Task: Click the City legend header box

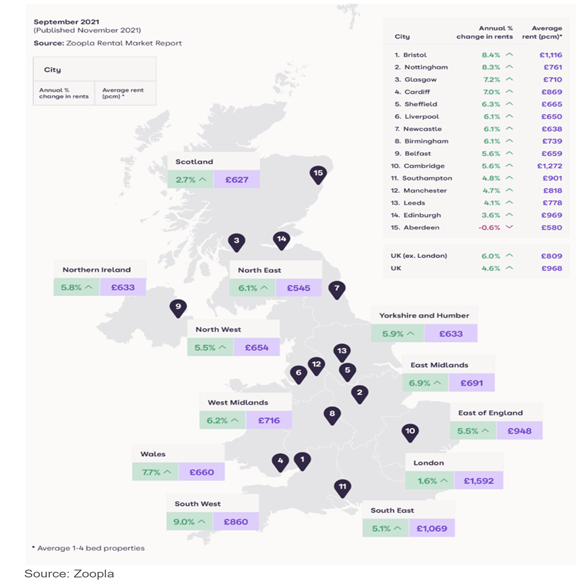Action: (95, 69)
